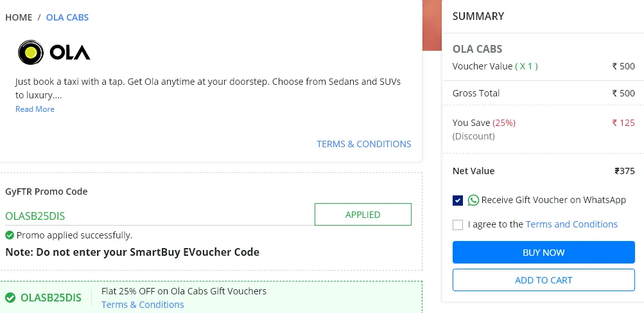644x313 pixels.
Task: Open TERMS & CONDITIONS under the Ola description
Action: coord(364,144)
